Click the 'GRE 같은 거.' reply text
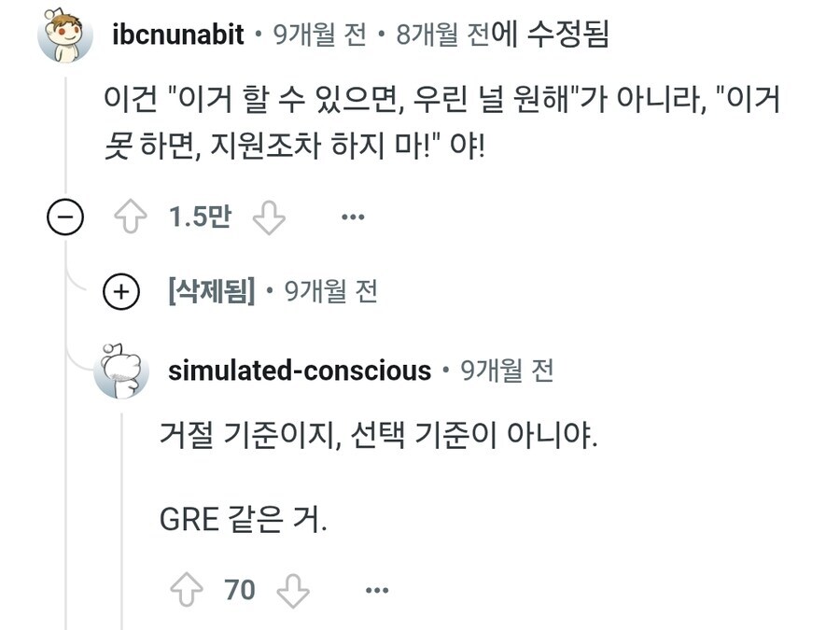Viewport: 840px width, 630px height. 244,517
